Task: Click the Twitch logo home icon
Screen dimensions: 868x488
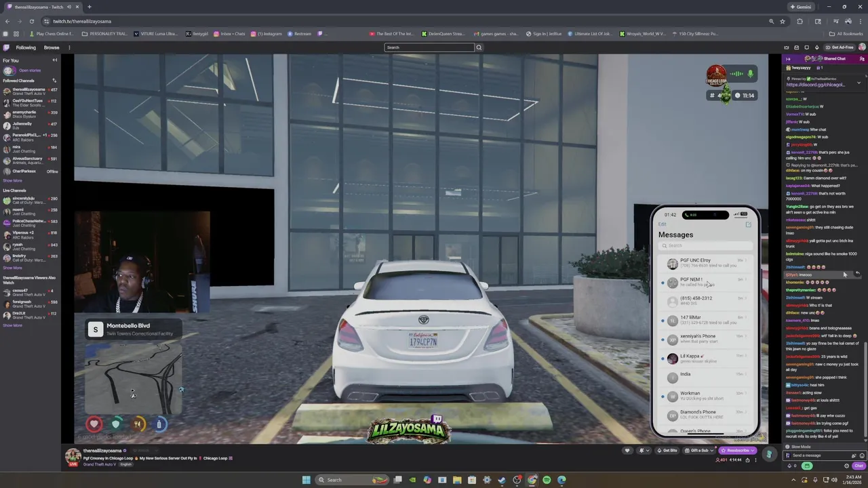Action: [x=6, y=47]
